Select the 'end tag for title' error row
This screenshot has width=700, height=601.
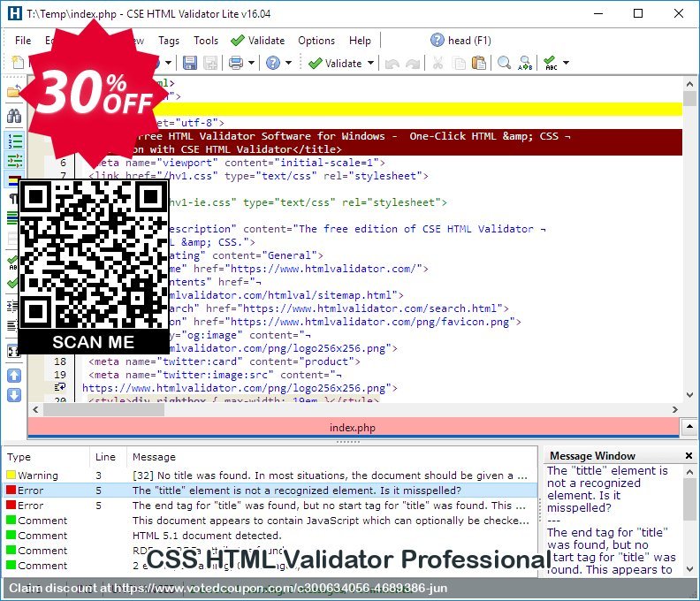pyautogui.click(x=270, y=506)
